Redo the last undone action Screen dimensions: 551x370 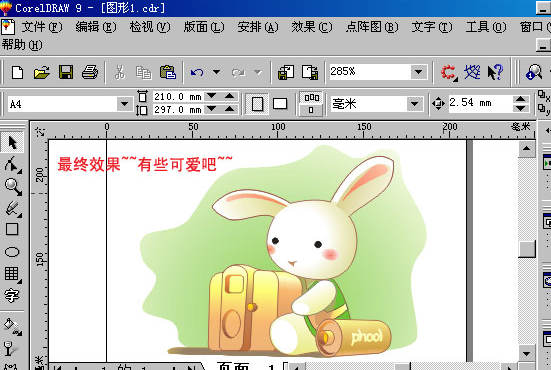pos(238,73)
